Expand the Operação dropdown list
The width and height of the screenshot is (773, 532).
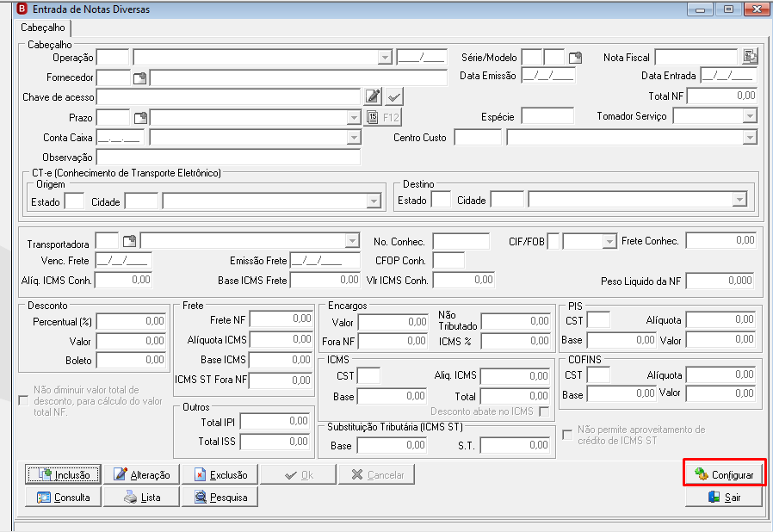pos(385,57)
